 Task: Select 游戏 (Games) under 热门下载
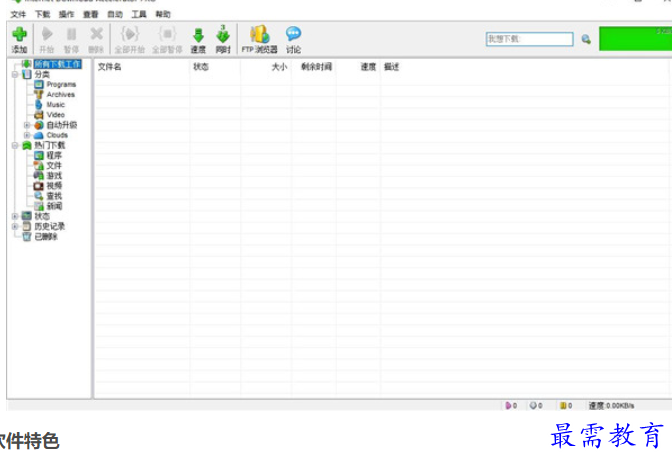tap(48, 176)
